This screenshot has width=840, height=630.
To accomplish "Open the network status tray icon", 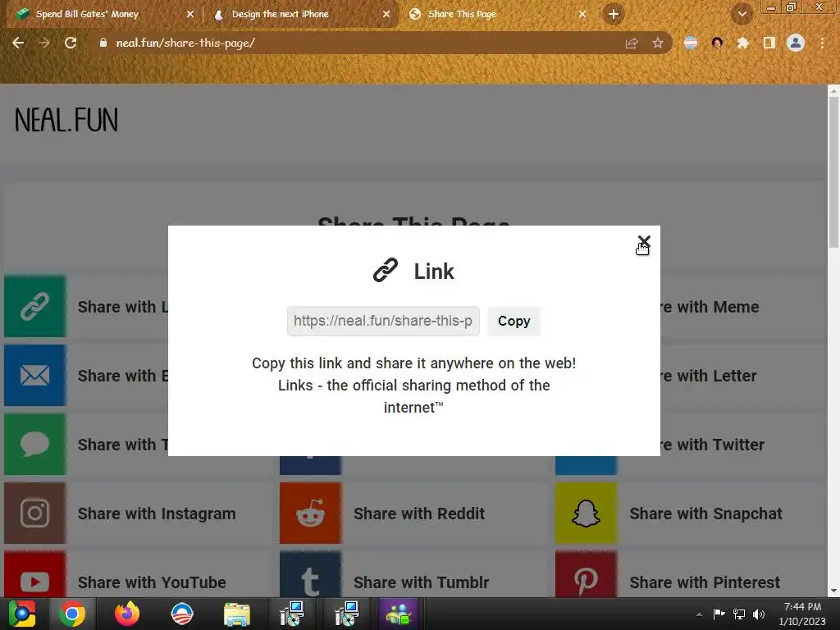I will 739,614.
